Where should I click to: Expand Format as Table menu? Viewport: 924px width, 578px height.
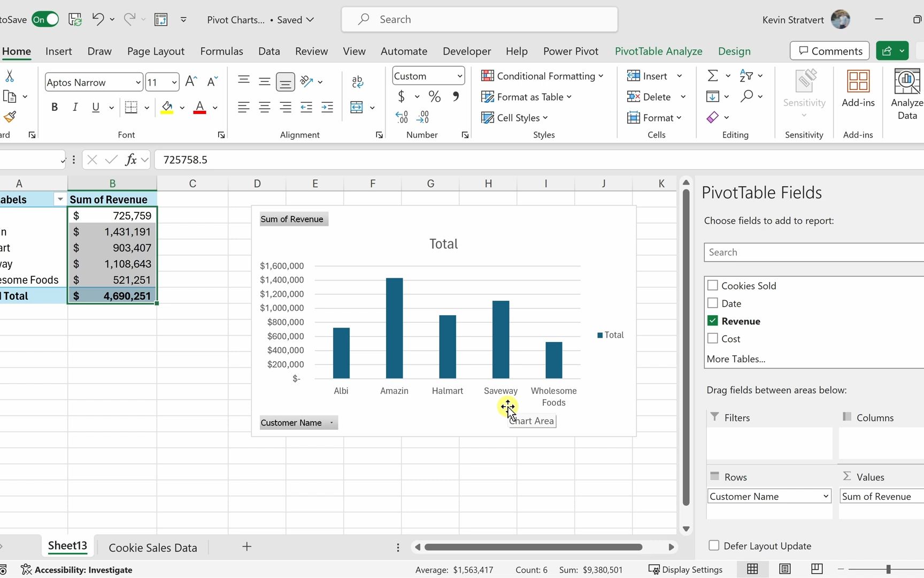coord(527,97)
